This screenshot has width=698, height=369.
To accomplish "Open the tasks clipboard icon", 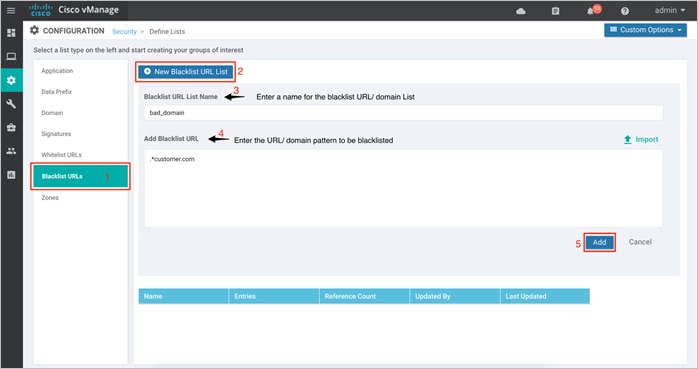I will click(556, 11).
